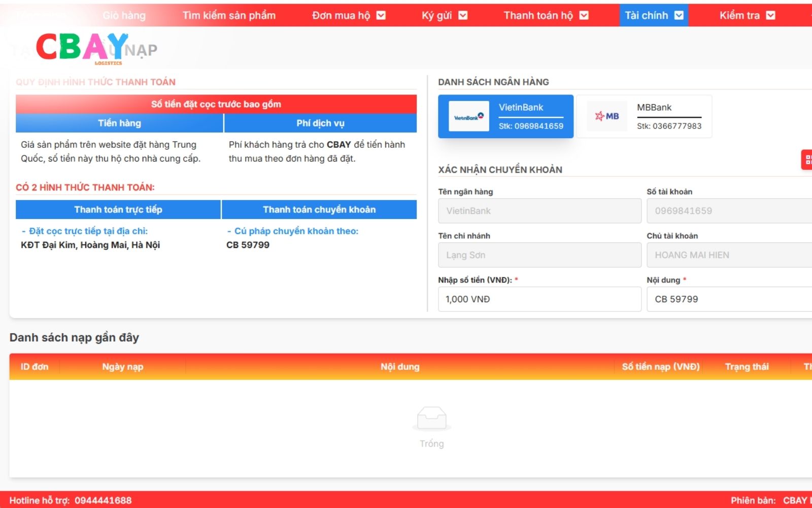Open the Giỏ hàng menu item
This screenshot has height=508, width=812.
point(124,15)
